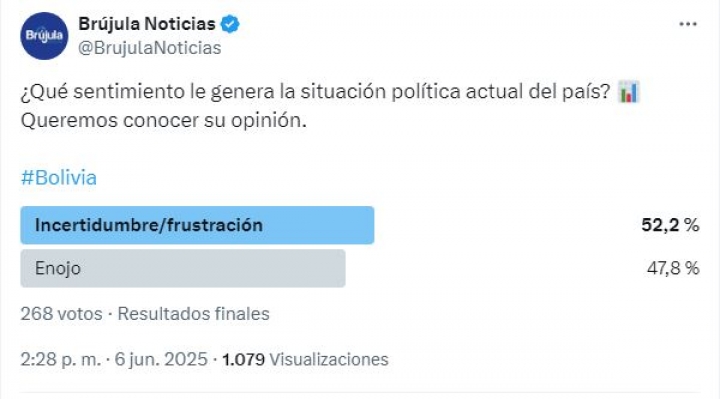View the 1.079 Visualizaciones count
The height and width of the screenshot is (399, 720).
pos(305,359)
